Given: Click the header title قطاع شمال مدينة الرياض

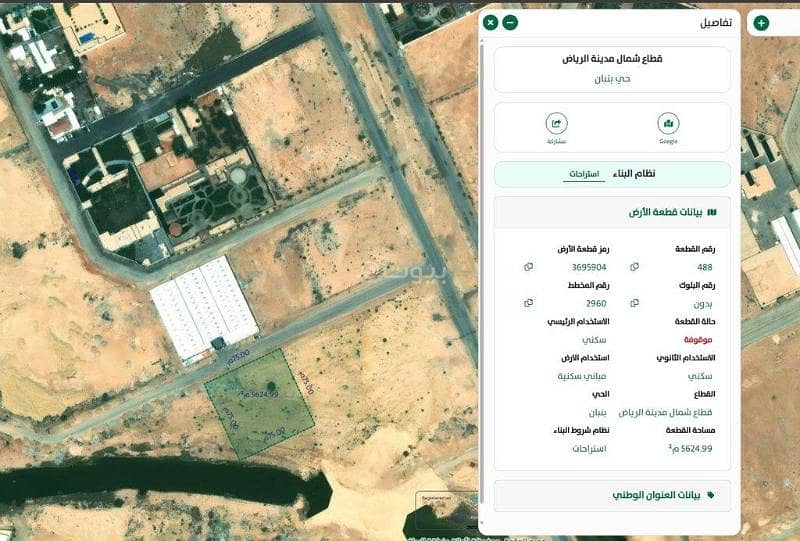Looking at the screenshot, I should 612,59.
